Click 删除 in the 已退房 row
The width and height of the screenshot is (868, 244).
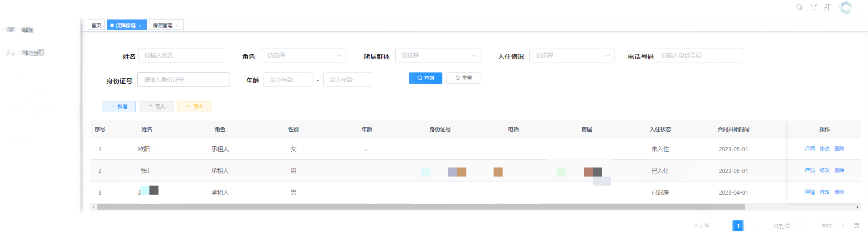[839, 192]
